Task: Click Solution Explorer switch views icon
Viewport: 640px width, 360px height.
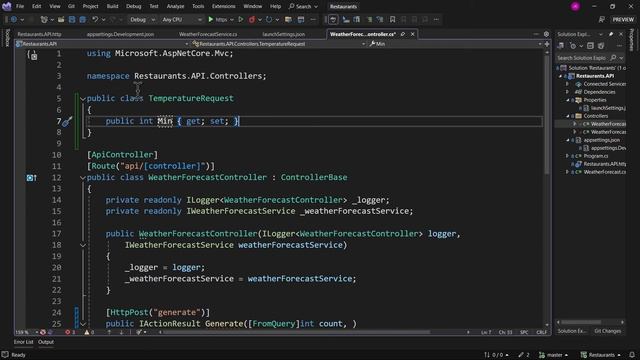Action: pyautogui.click(x=561, y=46)
